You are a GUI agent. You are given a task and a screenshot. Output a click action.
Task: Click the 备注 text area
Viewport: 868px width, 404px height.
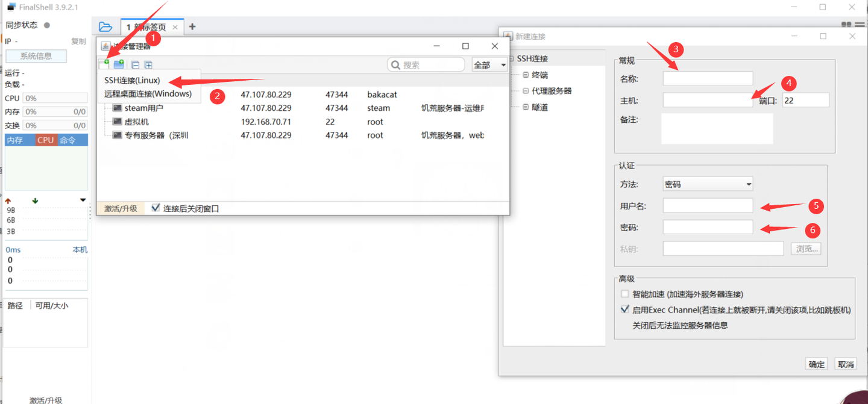[717, 128]
